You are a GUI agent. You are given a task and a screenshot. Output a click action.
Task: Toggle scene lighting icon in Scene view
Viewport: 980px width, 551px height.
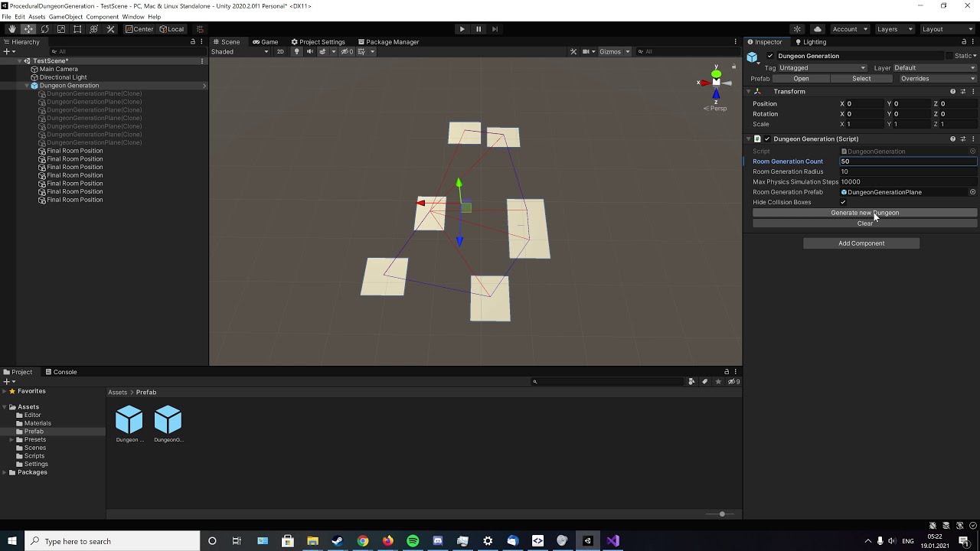(x=297, y=51)
